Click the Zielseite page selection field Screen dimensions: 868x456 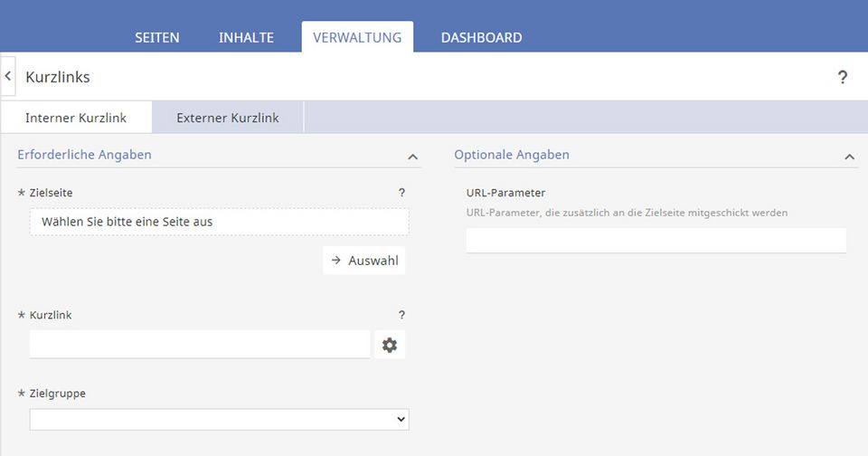(x=219, y=222)
